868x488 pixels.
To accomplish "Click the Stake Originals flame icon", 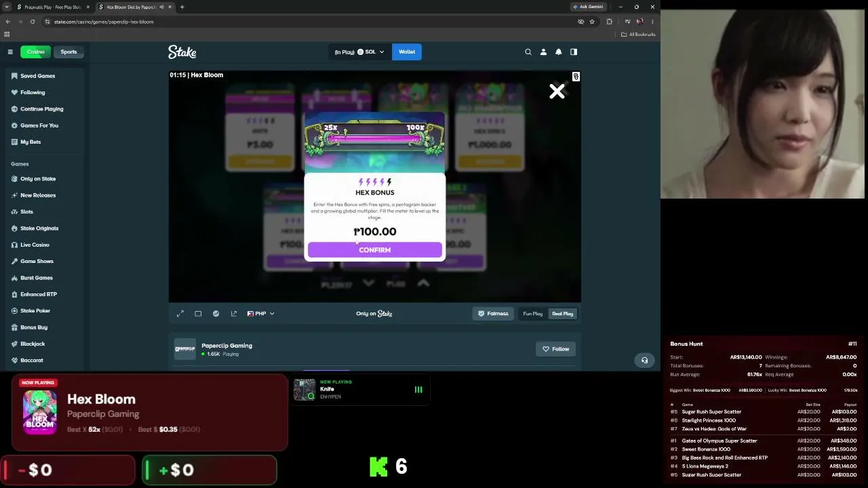I will pos(14,228).
